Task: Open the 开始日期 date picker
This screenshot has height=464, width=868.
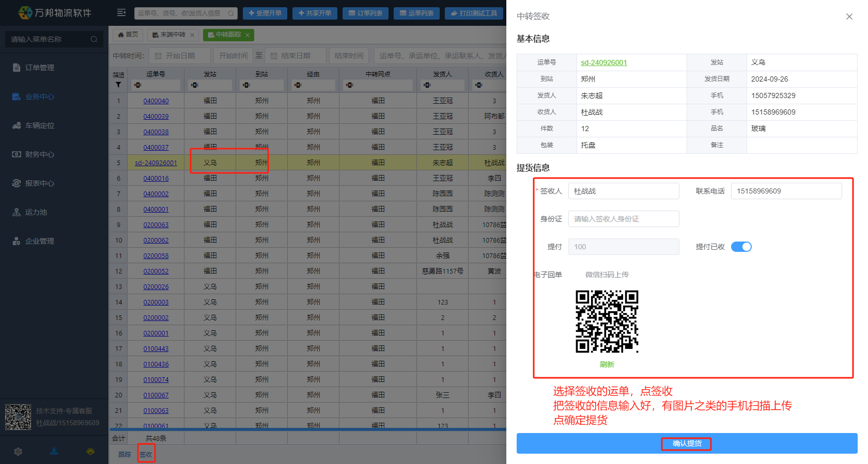Action: [x=180, y=56]
